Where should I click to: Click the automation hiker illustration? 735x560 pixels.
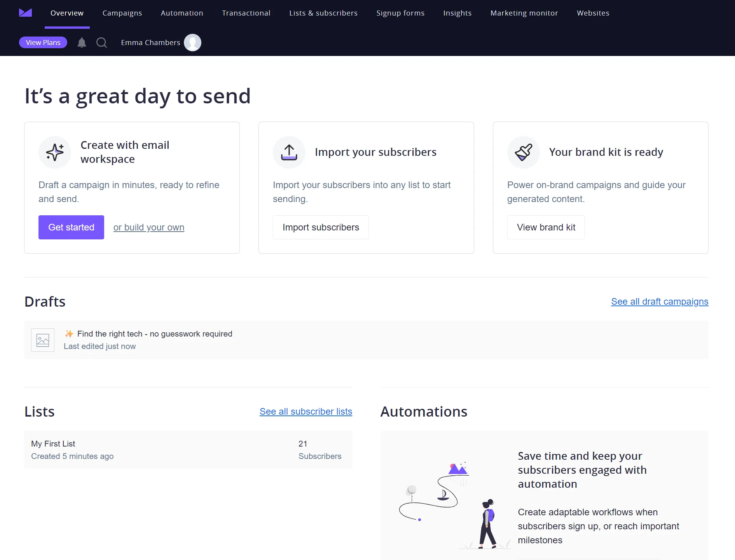pos(455,505)
